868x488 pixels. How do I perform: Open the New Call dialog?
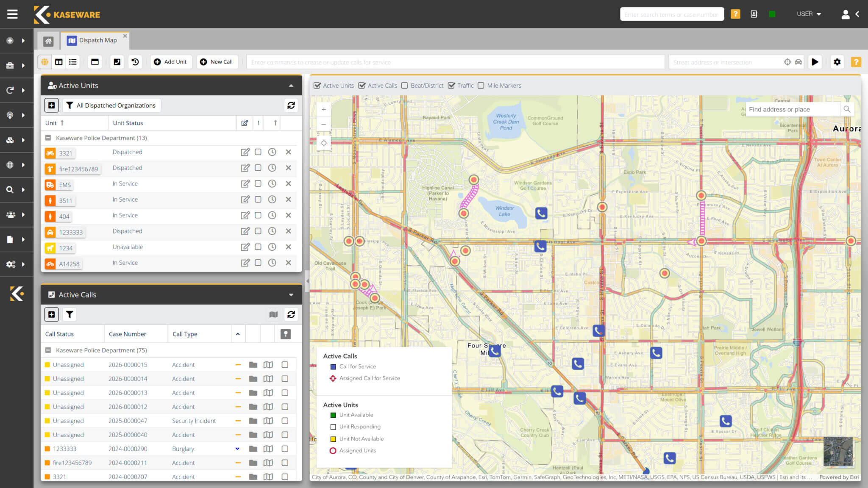point(217,62)
